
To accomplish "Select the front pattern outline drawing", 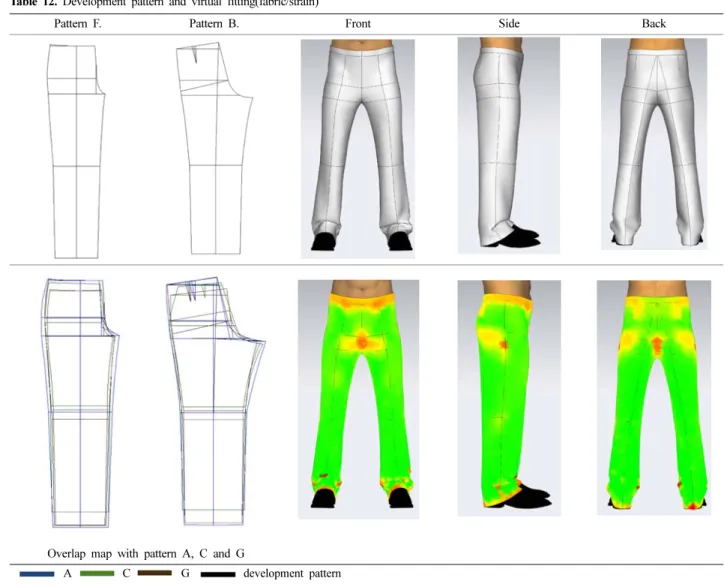I will click(76, 151).
